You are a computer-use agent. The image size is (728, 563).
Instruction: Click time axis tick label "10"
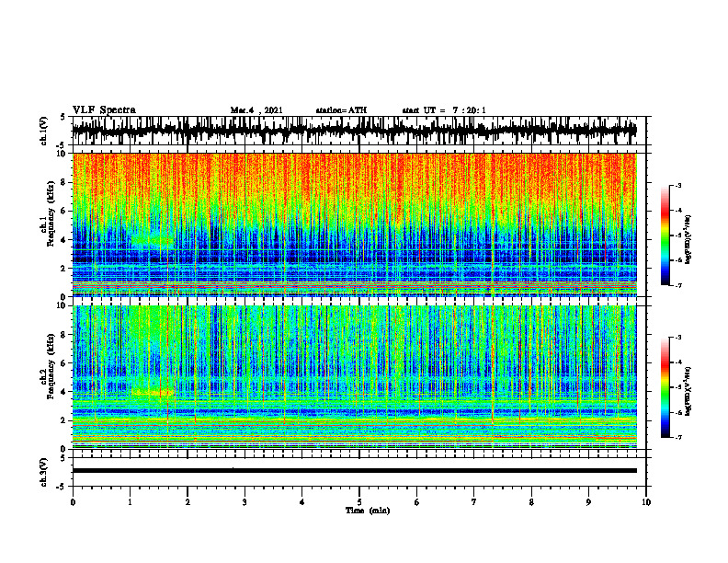click(646, 502)
